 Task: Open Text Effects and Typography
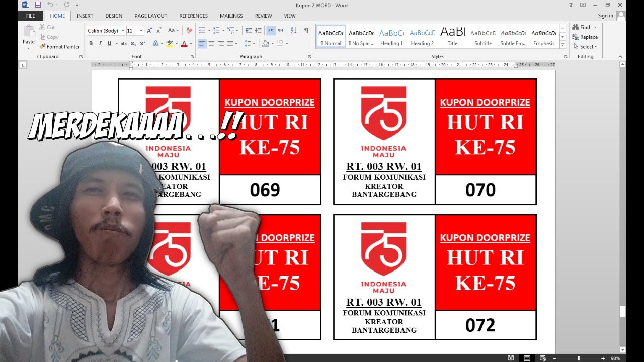click(155, 44)
